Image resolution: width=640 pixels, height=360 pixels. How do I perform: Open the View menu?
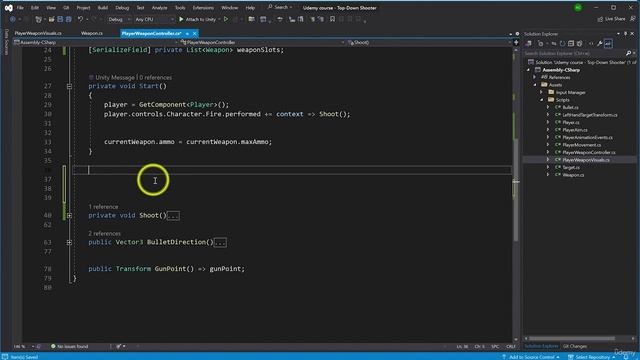click(51, 8)
